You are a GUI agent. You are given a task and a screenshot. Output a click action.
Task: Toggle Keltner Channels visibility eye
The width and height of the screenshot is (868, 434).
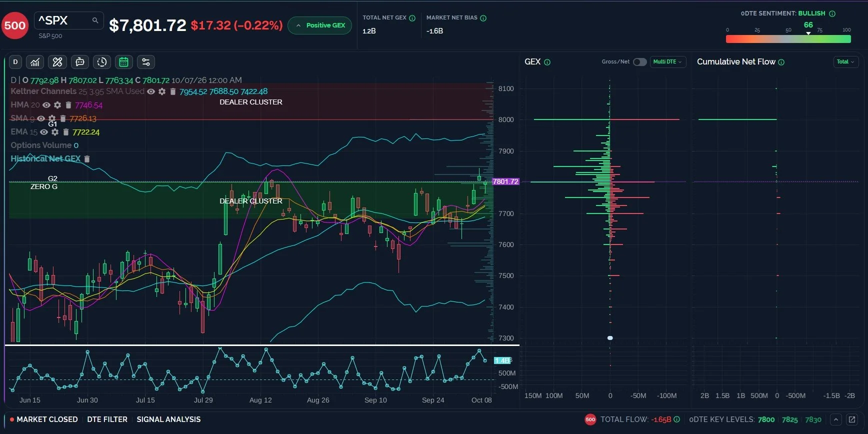(151, 91)
